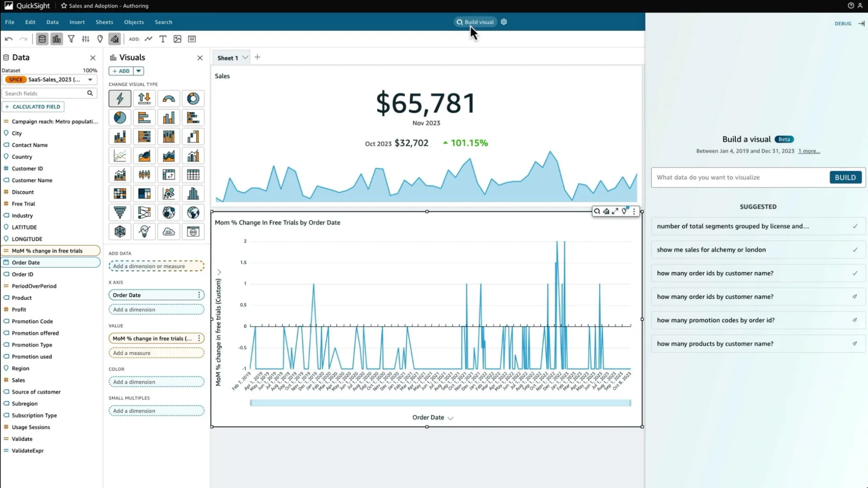Select the pie chart visual type
Viewport: 868px width, 488px height.
[x=120, y=118]
